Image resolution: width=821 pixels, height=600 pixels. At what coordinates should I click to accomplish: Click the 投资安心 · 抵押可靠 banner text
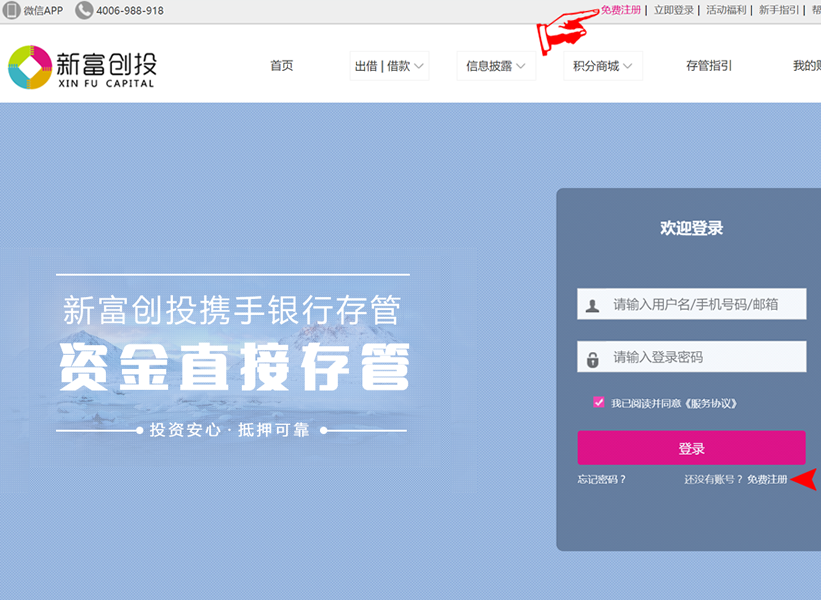[229, 430]
